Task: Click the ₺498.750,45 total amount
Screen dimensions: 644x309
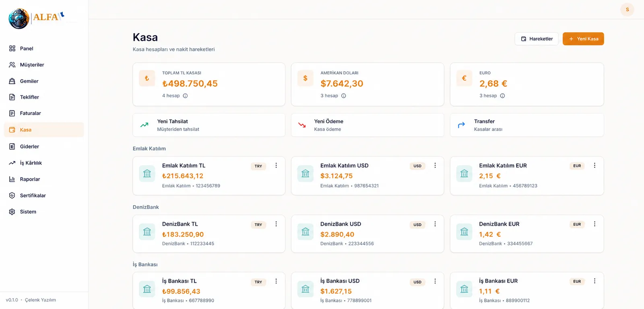Action: click(190, 84)
